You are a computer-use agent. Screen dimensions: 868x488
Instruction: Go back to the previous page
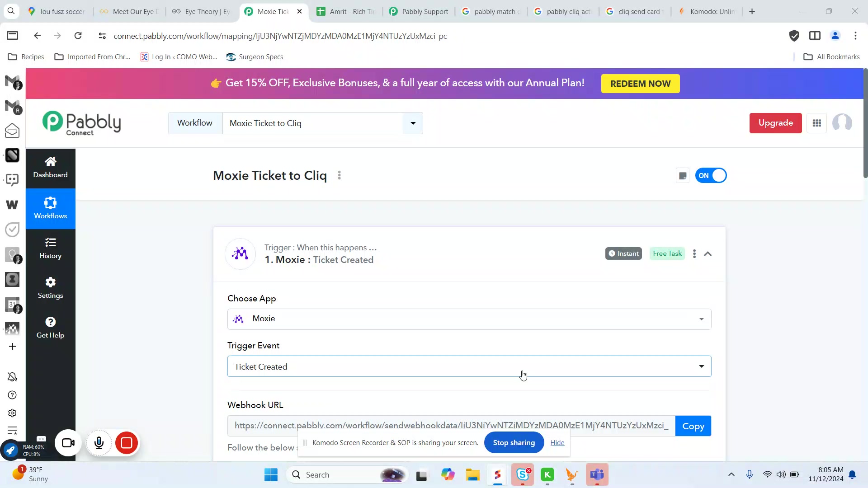(x=37, y=36)
